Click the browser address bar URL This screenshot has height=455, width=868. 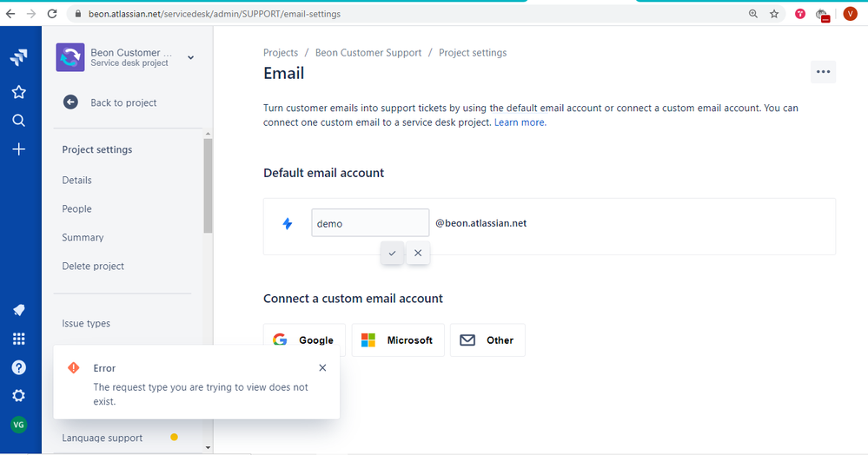[x=215, y=14]
